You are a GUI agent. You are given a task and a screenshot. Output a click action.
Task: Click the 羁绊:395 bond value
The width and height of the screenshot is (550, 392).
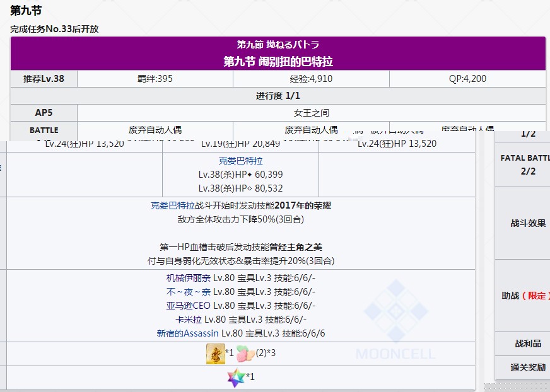tap(155, 79)
